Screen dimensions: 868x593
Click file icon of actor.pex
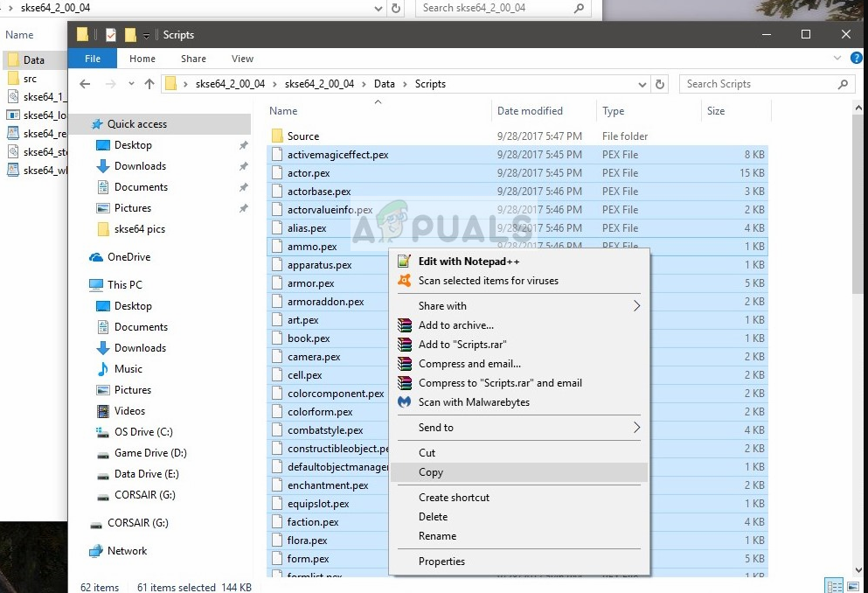(x=277, y=173)
